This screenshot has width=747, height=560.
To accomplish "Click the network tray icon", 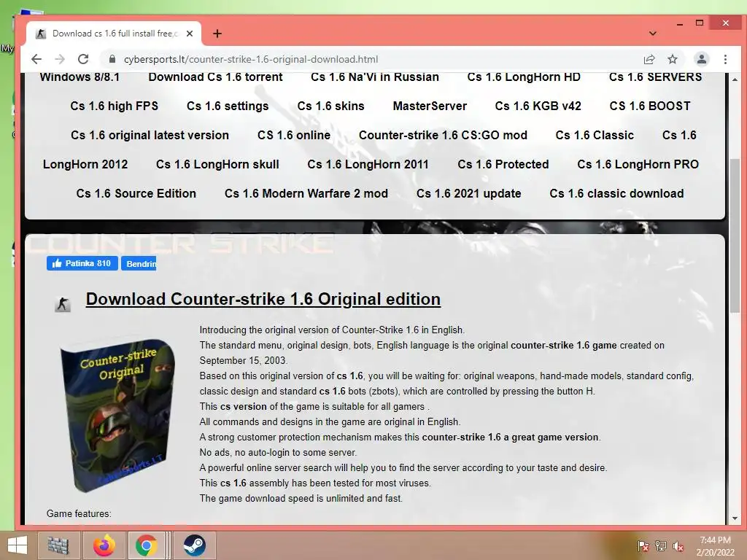I will [x=661, y=546].
